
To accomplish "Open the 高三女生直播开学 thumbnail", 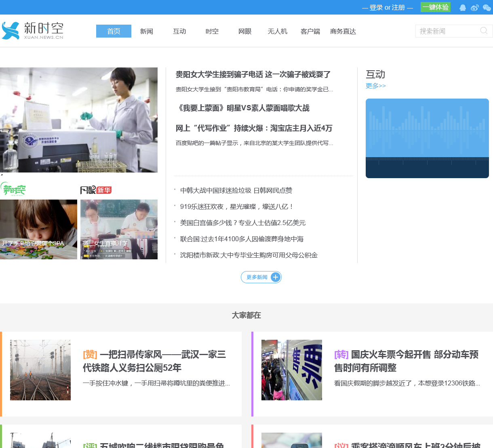I will coord(119,229).
